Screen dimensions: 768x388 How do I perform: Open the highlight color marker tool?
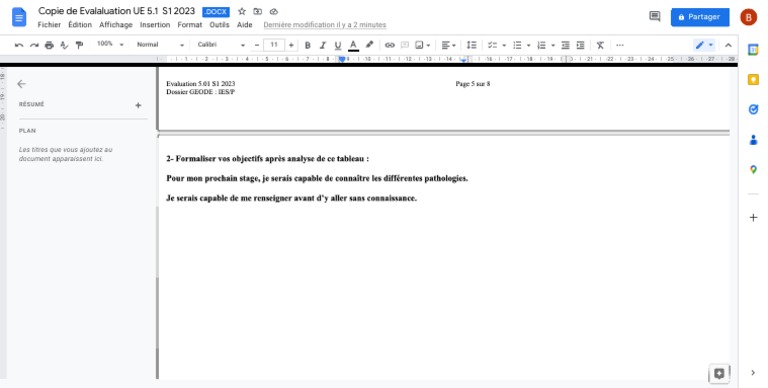pyautogui.click(x=369, y=45)
